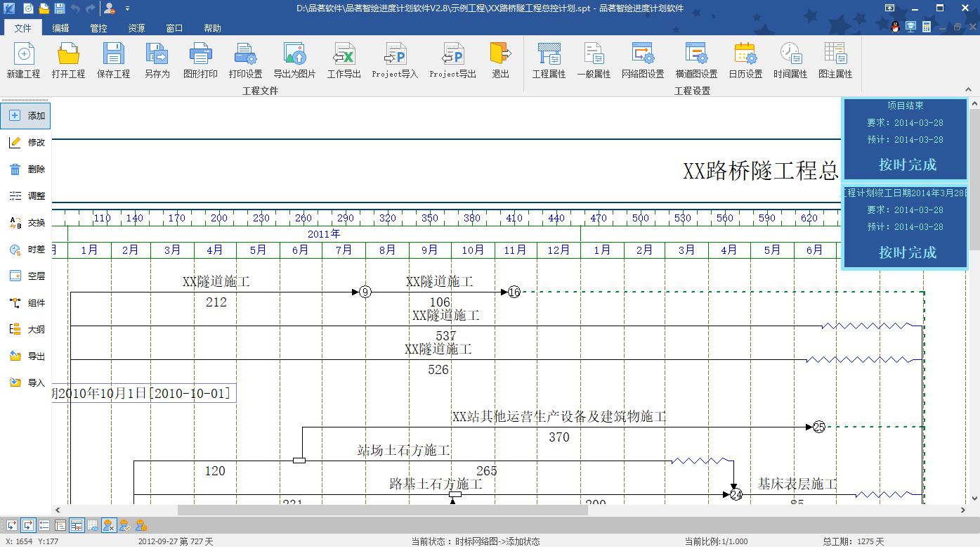Click the 导出 (export) sidebar tool
The image size is (980, 547).
pyautogui.click(x=26, y=356)
